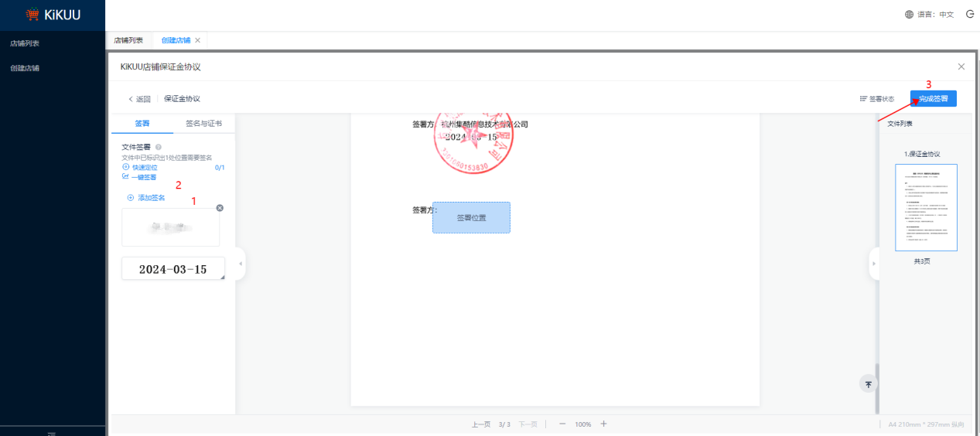The width and height of the screenshot is (980, 436).
Task: Click the 3/3 page indicator
Action: pos(504,424)
